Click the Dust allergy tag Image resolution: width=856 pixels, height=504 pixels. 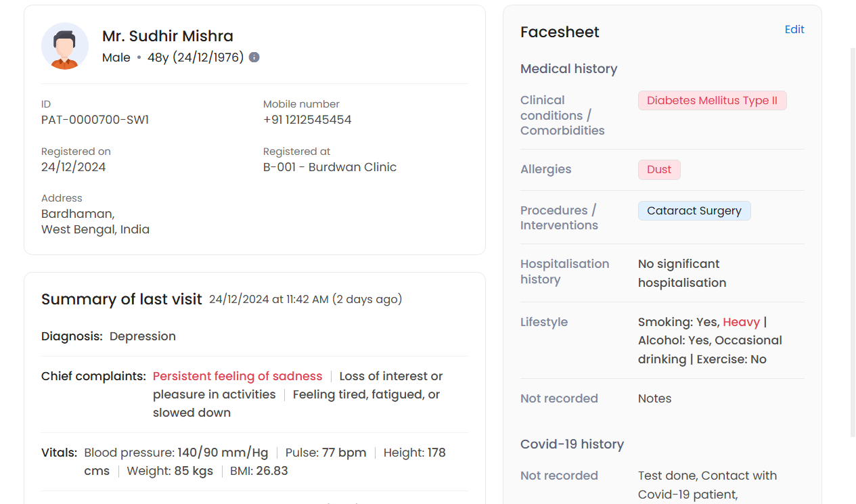coord(659,169)
